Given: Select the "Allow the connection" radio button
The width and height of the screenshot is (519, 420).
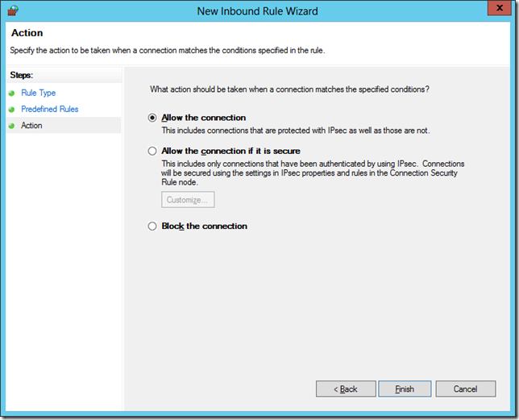Looking at the screenshot, I should (152, 118).
